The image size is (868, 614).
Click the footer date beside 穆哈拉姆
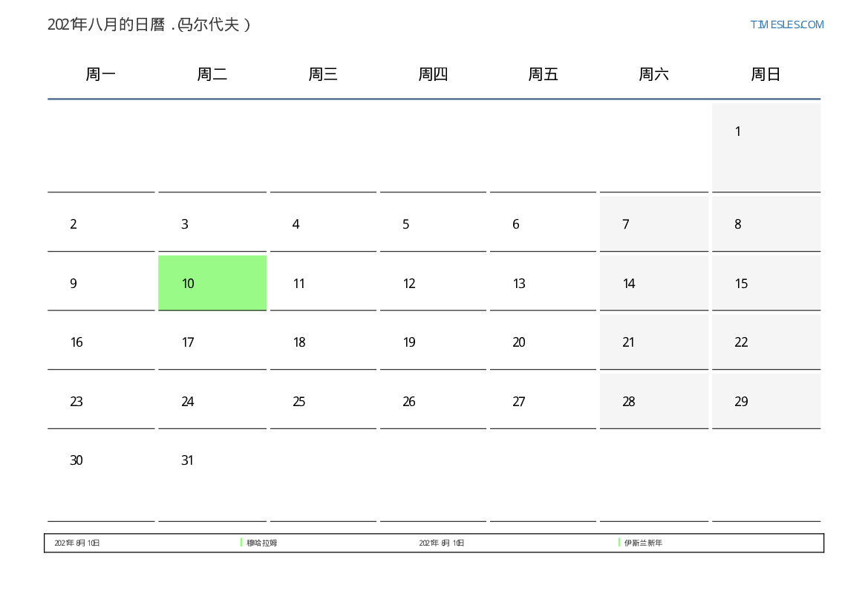[x=77, y=543]
